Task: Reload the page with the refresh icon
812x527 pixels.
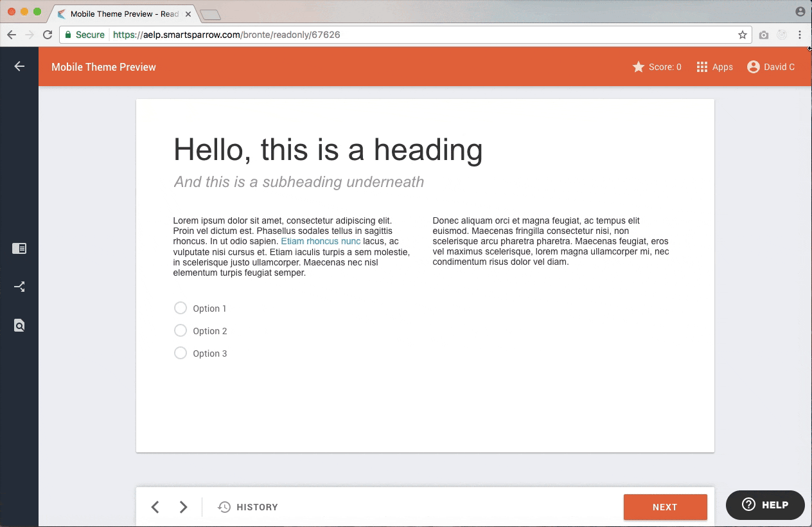Action: (48, 35)
